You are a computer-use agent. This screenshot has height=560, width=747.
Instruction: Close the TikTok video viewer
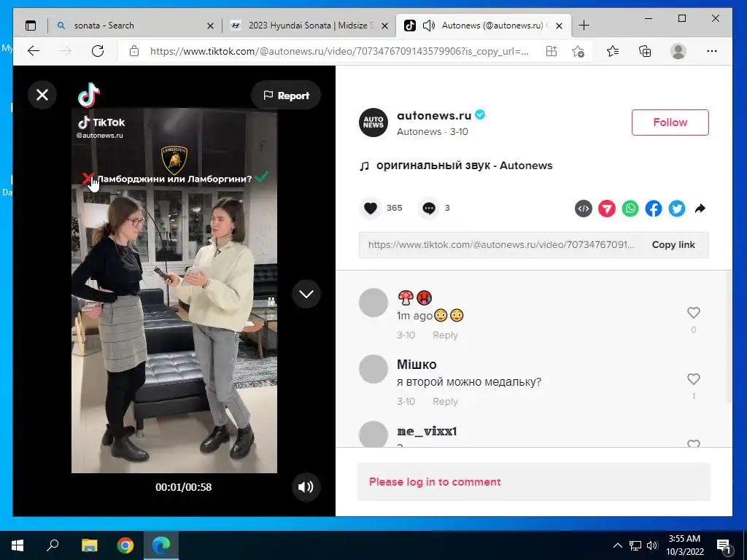(x=42, y=95)
